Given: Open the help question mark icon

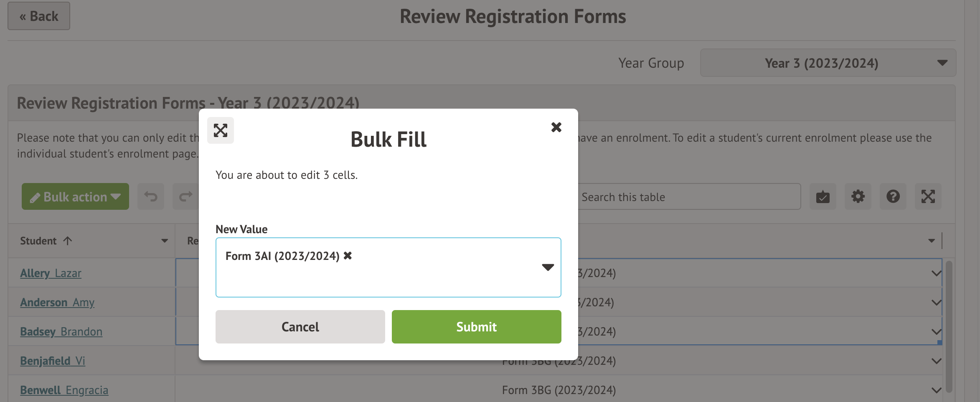Looking at the screenshot, I should [893, 196].
